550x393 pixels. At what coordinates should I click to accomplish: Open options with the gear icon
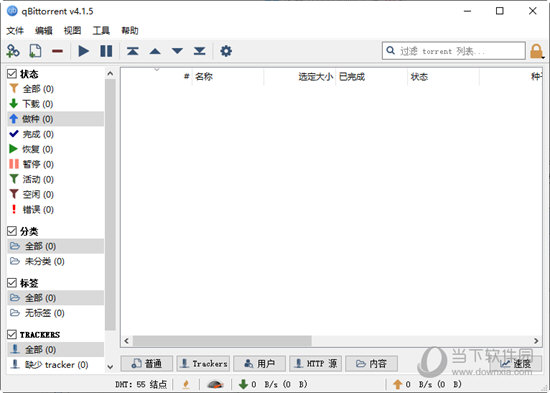click(226, 51)
